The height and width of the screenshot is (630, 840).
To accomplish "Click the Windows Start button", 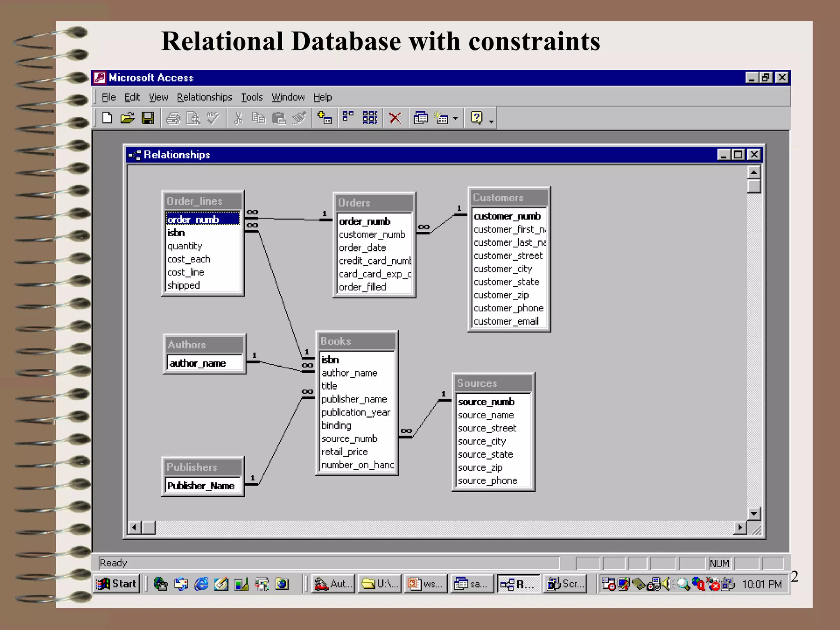I will click(116, 584).
